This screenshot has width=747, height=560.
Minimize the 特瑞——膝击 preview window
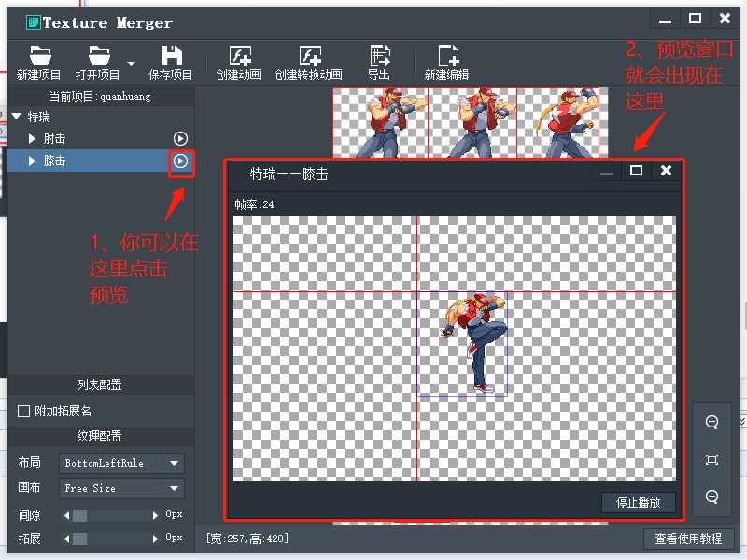(606, 174)
